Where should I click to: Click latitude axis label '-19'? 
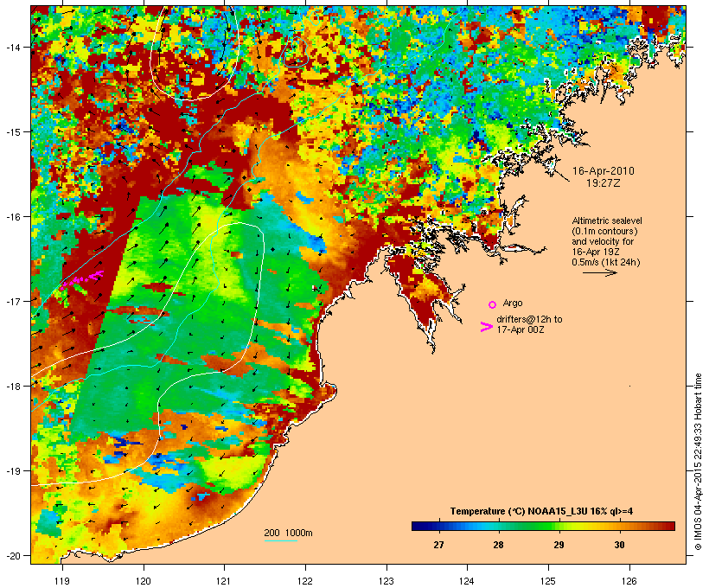12,471
